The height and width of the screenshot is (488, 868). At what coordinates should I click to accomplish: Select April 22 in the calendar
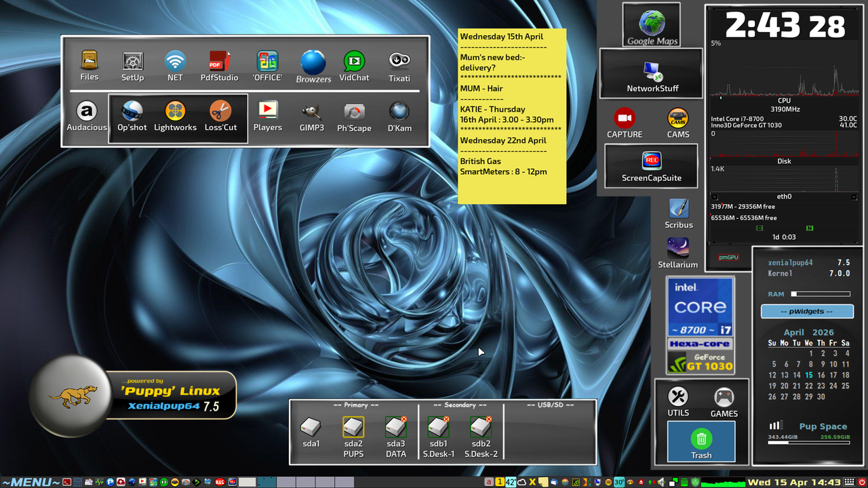coord(809,386)
